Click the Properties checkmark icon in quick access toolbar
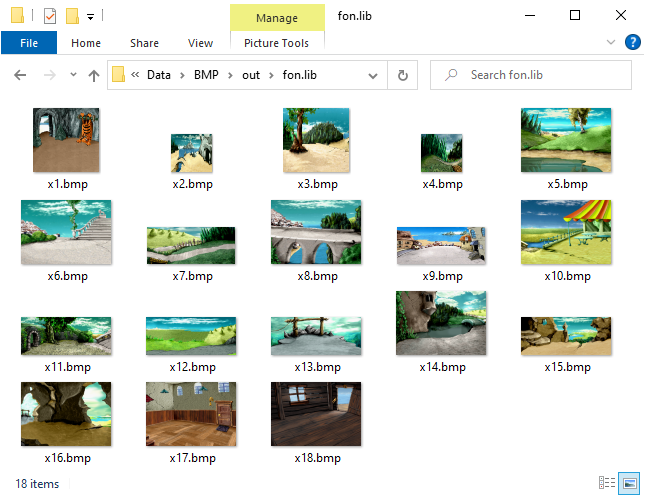The height and width of the screenshot is (496, 645). (x=50, y=16)
